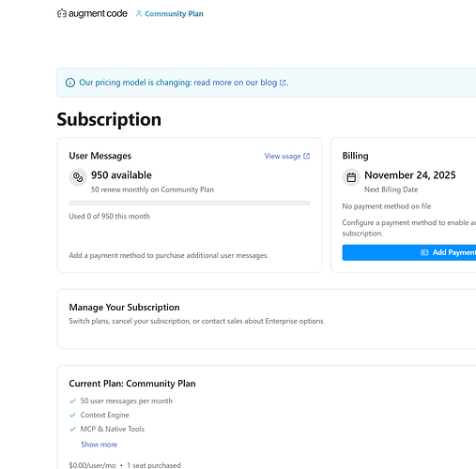Expand plan features with Show more

tap(99, 445)
